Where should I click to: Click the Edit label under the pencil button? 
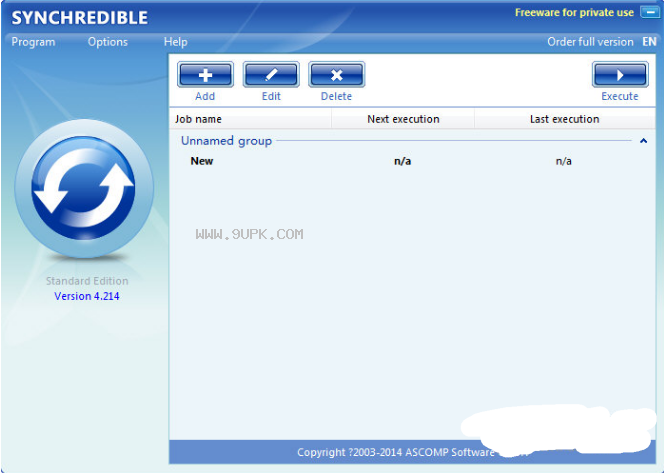tap(271, 96)
